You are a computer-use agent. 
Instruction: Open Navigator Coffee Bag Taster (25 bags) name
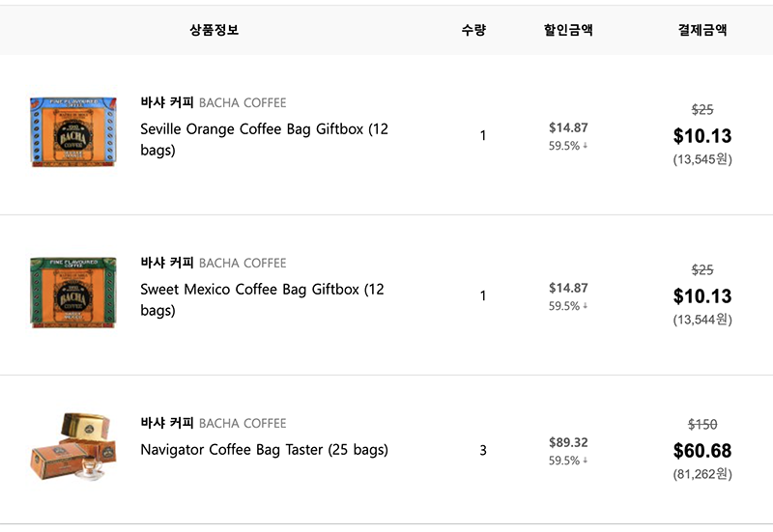[x=264, y=449]
